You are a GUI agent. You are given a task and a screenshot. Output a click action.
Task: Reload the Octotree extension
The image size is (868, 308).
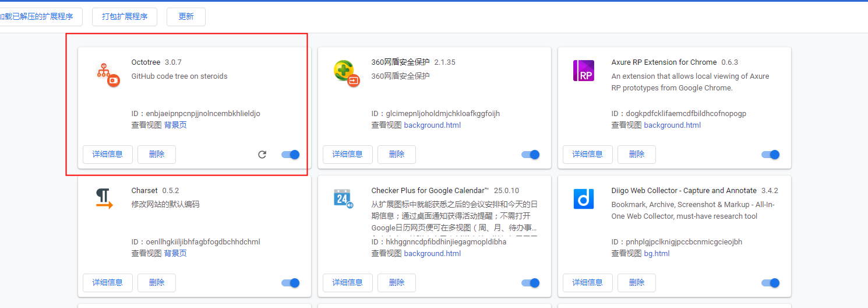[x=262, y=155]
